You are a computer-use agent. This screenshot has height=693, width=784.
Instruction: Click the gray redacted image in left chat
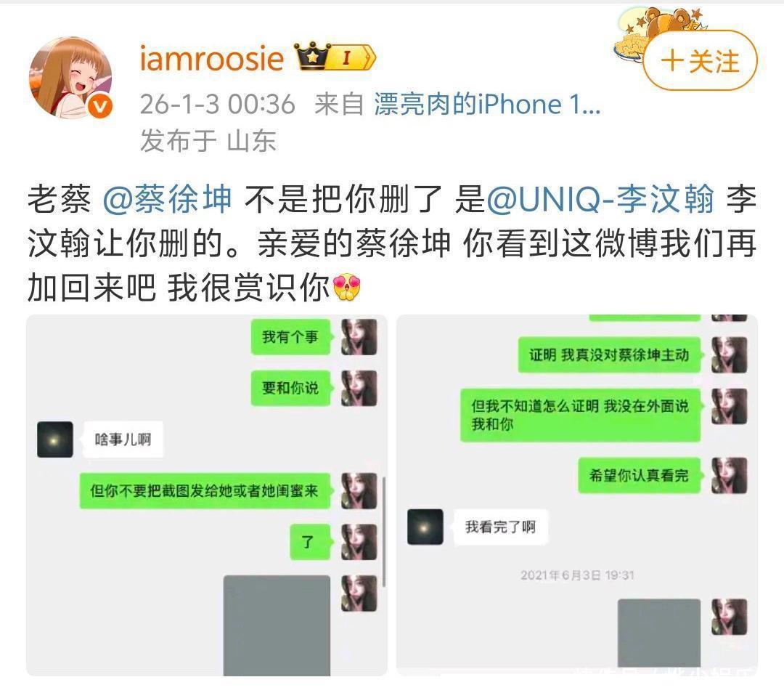click(x=277, y=625)
